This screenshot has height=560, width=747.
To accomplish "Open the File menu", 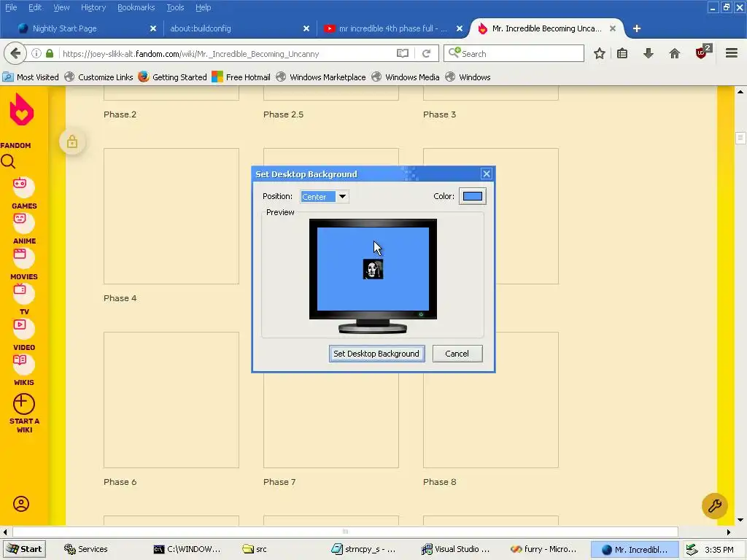I will 11,7.
